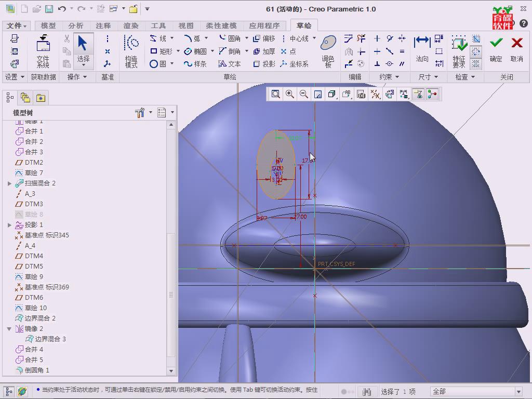532x399 pixels.
Task: Apply the equal constraint icon
Action: (402, 51)
